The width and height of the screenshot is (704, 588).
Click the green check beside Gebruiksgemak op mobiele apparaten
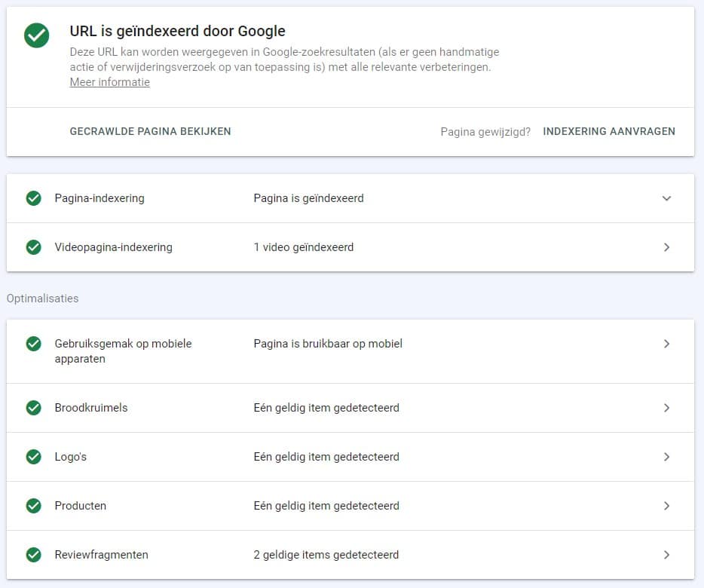(x=34, y=344)
